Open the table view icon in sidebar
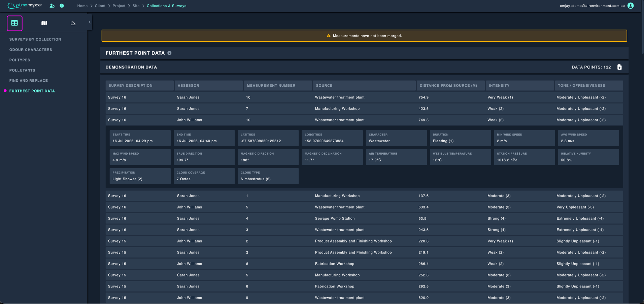Screen dimensions: 644x304 tap(14, 23)
